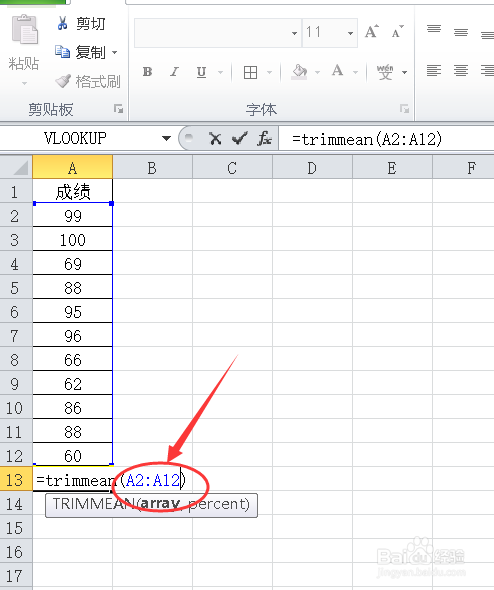
Task: Click the center text horizontally icon
Action: click(461, 71)
